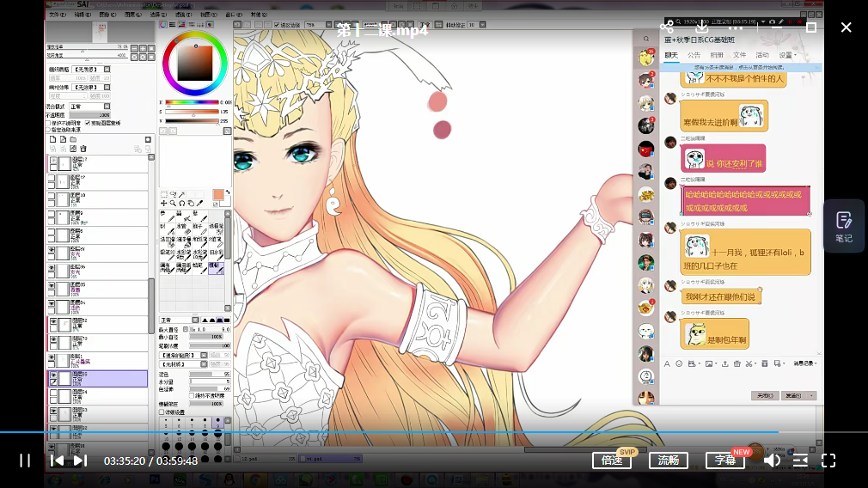Toggle the 选区边缘 checkbox in the toolbar
Viewport: 868px width, 488px height.
pos(277,25)
